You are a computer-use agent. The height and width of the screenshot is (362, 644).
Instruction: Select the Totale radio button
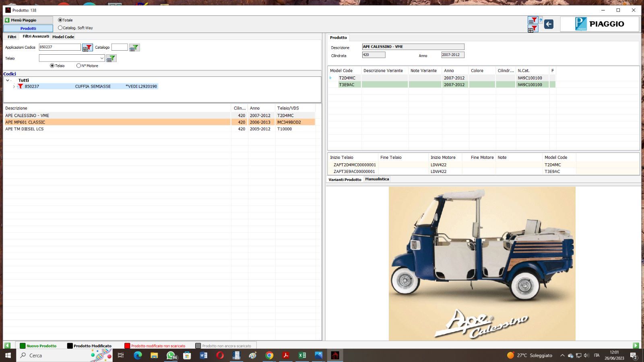(60, 20)
